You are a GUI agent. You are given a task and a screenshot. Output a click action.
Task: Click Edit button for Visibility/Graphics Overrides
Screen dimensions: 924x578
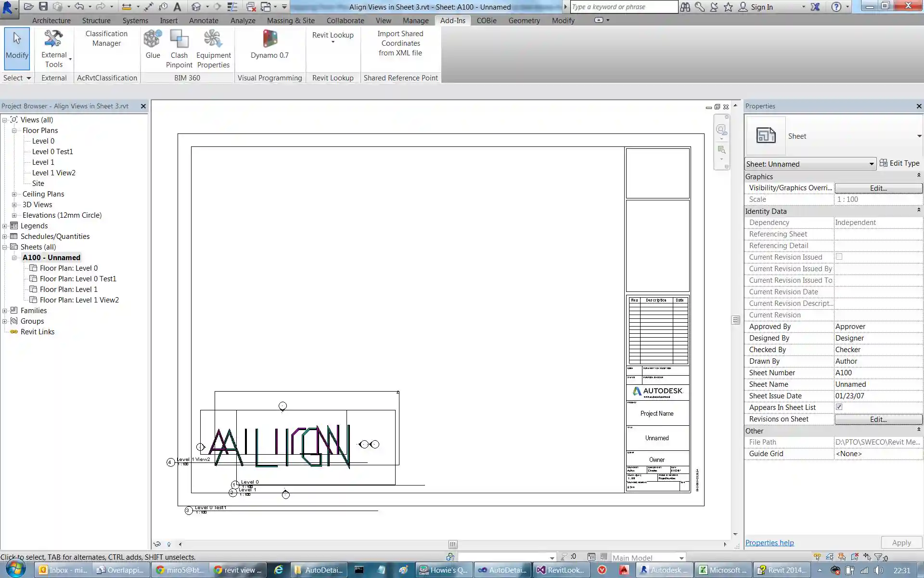(878, 188)
